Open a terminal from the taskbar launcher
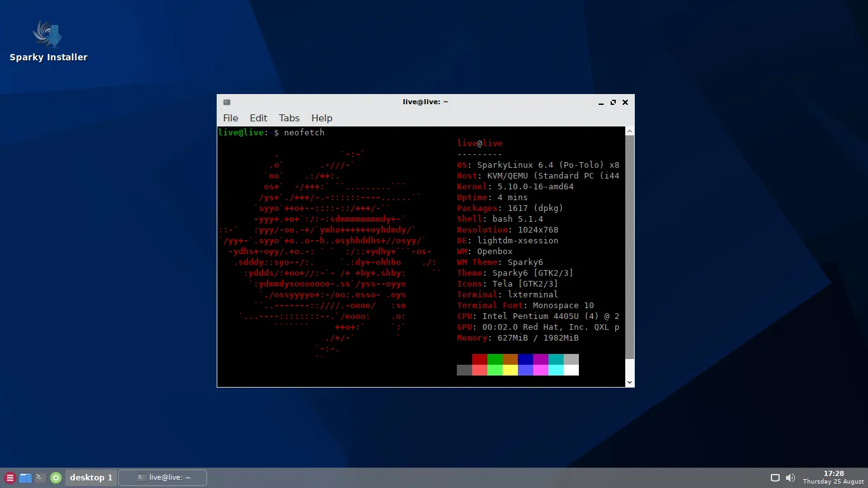The width and height of the screenshot is (868, 488). 40,477
